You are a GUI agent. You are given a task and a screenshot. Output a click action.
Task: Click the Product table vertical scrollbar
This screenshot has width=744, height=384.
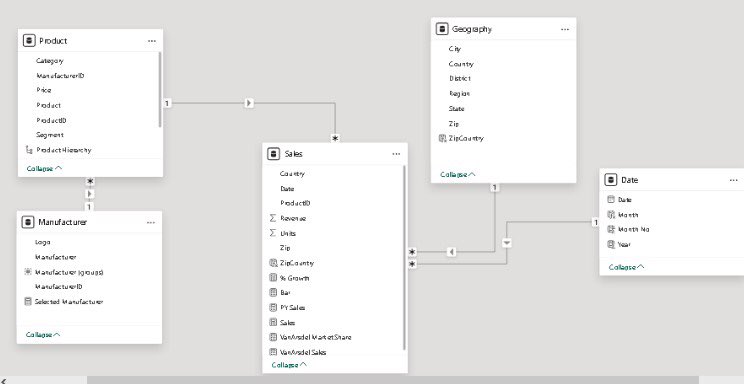[x=160, y=89]
